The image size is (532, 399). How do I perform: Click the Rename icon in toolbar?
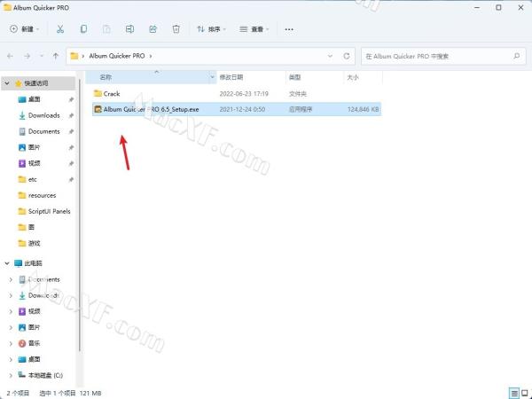point(129,29)
